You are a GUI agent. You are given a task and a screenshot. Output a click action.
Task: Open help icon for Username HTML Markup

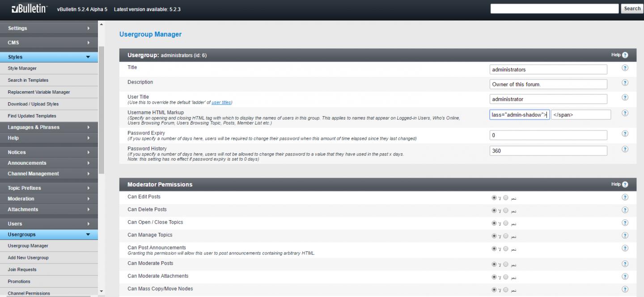click(x=625, y=113)
